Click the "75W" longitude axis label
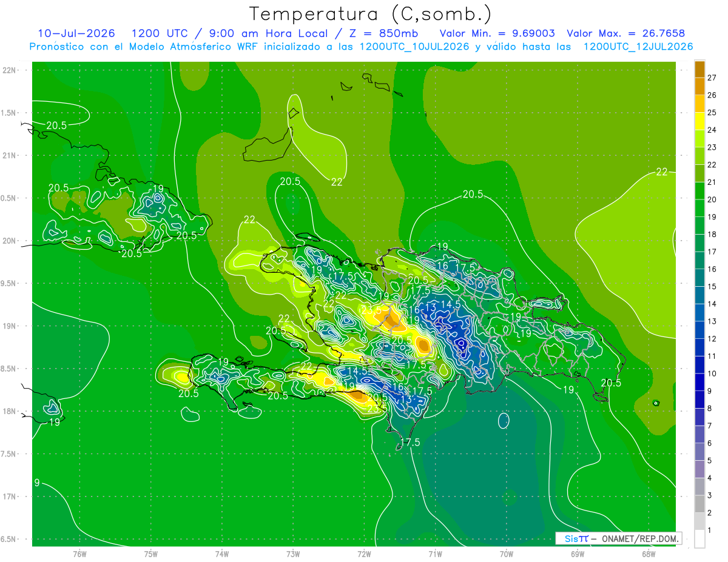Screen dimensions: 728x562 pyautogui.click(x=151, y=554)
